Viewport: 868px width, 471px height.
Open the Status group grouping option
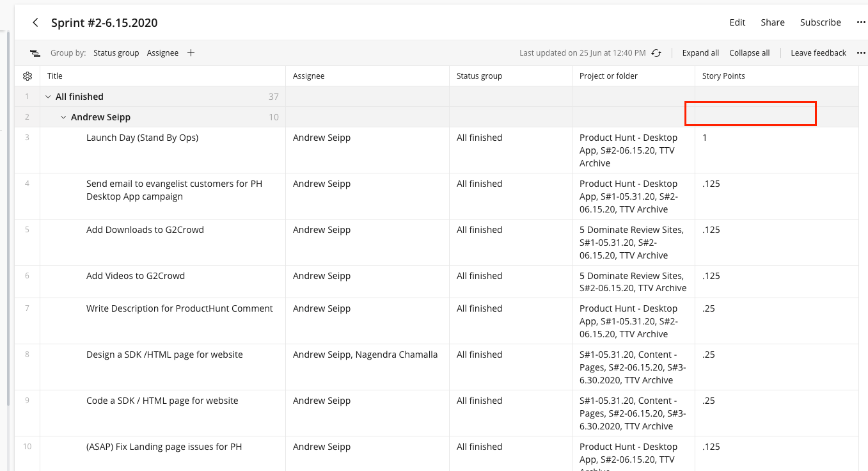tap(116, 53)
